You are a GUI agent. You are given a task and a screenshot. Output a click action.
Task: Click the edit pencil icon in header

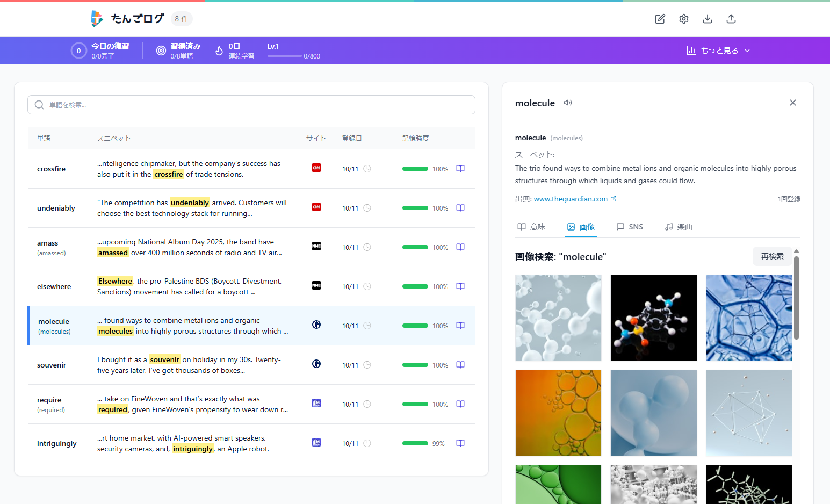(x=660, y=19)
